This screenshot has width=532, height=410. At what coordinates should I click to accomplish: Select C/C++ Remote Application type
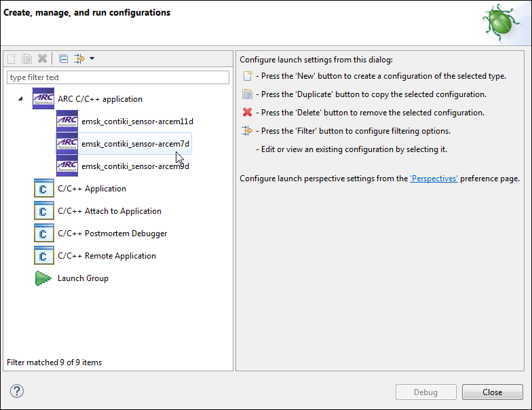[x=107, y=256]
